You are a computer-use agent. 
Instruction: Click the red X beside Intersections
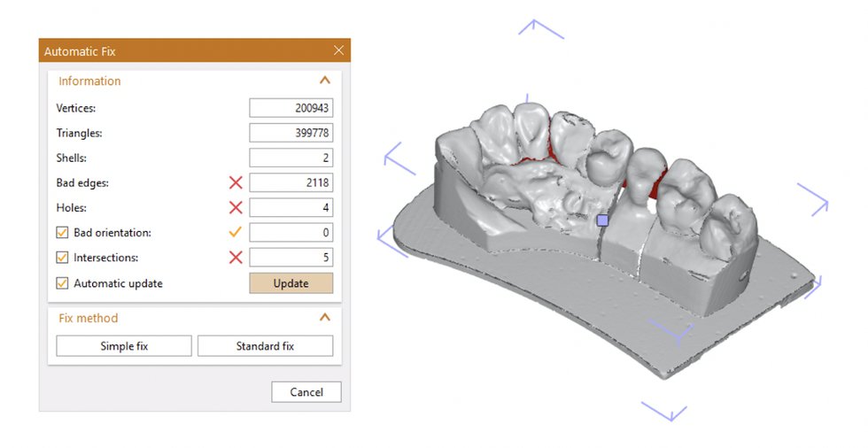tap(236, 257)
